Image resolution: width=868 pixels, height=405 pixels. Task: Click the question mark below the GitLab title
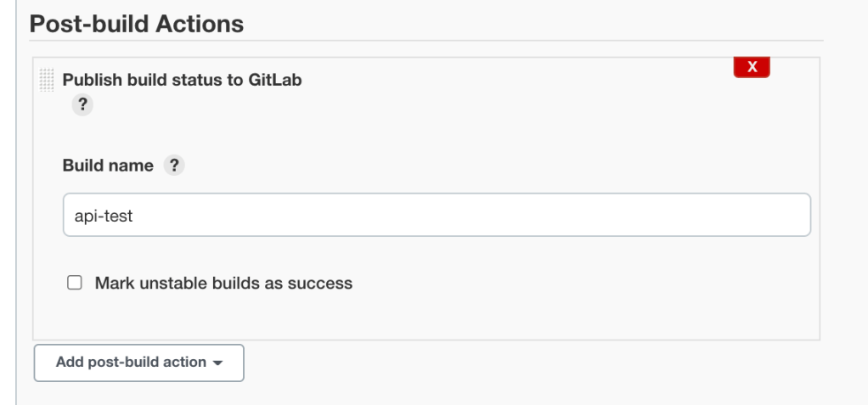[82, 104]
